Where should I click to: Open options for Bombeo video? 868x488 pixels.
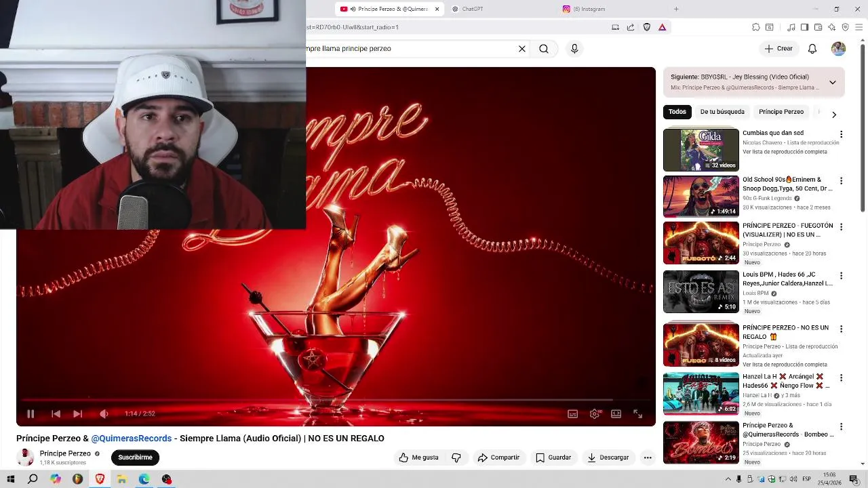tap(842, 426)
